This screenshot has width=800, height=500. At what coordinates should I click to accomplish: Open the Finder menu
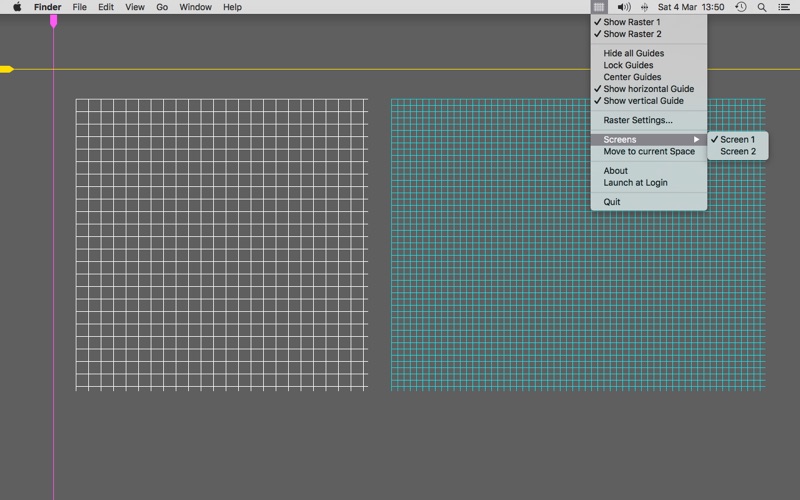click(x=47, y=7)
